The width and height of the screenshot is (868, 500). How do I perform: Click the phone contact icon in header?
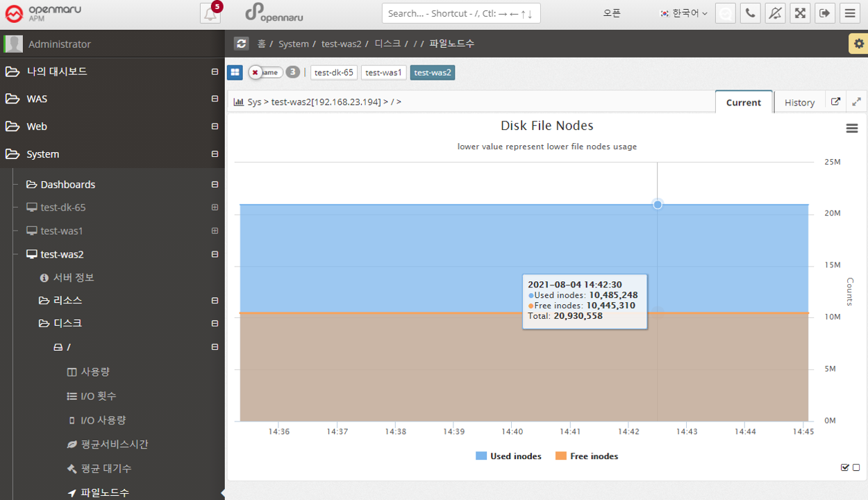point(750,13)
